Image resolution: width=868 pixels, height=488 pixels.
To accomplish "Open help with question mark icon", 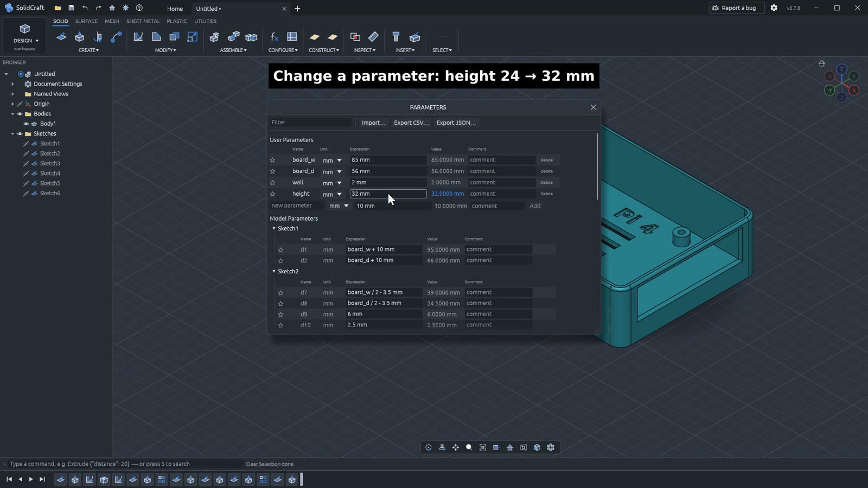I will 139,8.
